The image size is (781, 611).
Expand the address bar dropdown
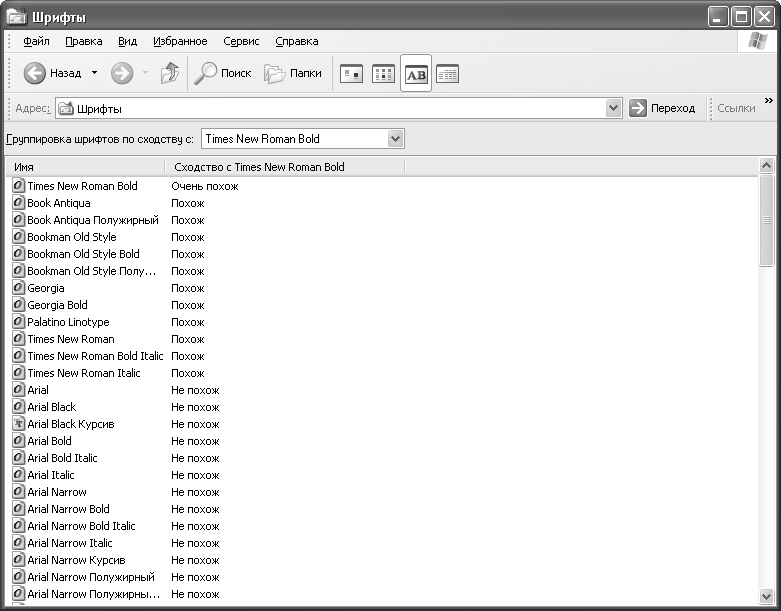(x=614, y=109)
